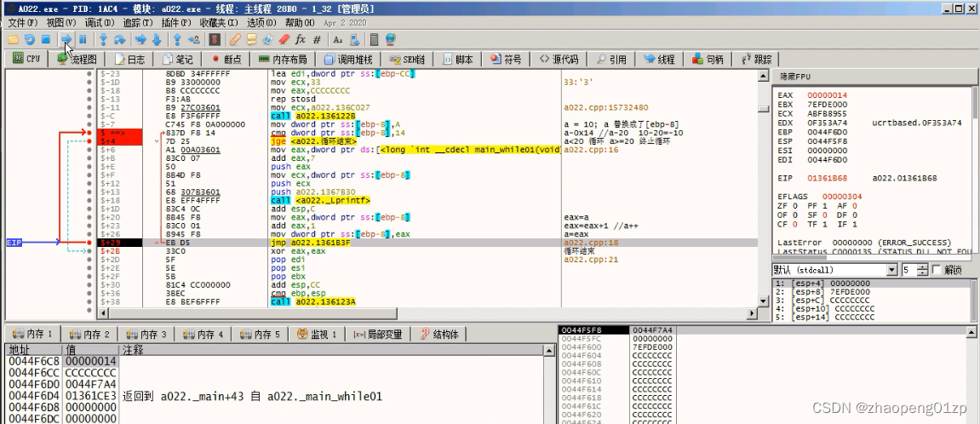This screenshot has height=424, width=980.
Task: Click the Trace into toolbar icon
Action: tap(140, 39)
